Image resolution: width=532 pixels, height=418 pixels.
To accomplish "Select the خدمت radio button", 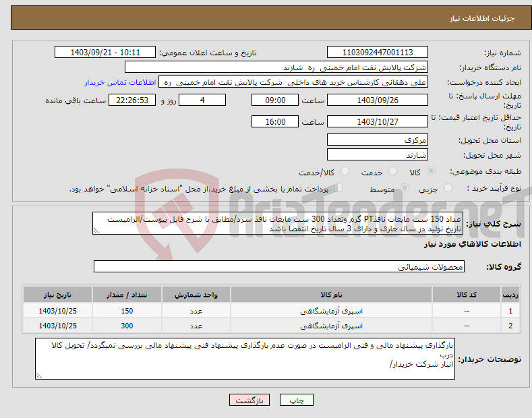I will pyautogui.click(x=392, y=171).
